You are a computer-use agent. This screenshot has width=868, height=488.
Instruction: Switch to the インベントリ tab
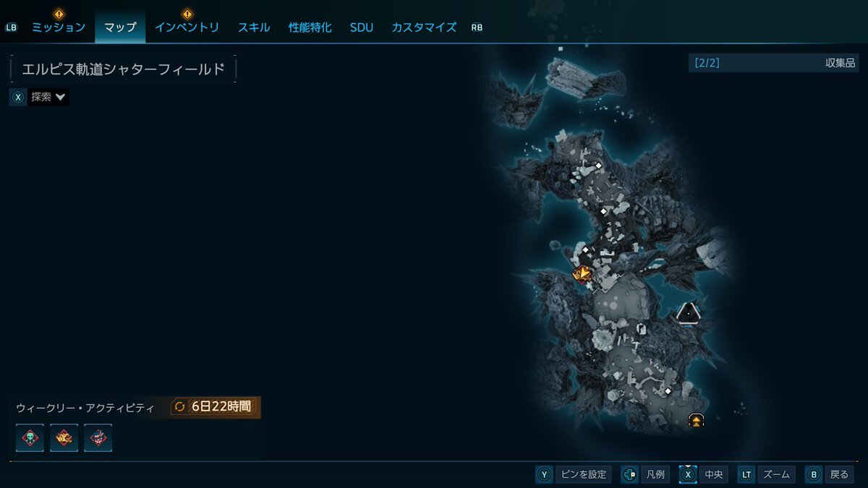coord(187,27)
